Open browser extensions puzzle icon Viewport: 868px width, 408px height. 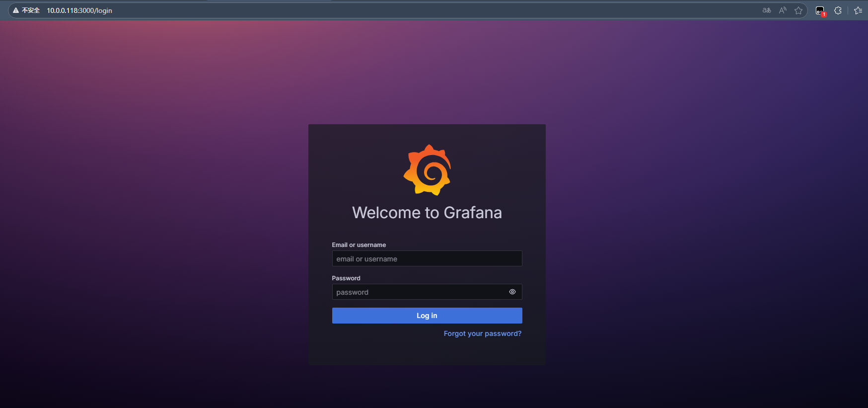(838, 10)
